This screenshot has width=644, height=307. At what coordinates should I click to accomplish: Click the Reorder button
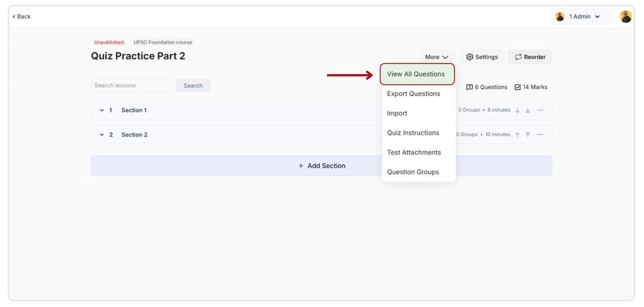click(x=530, y=57)
